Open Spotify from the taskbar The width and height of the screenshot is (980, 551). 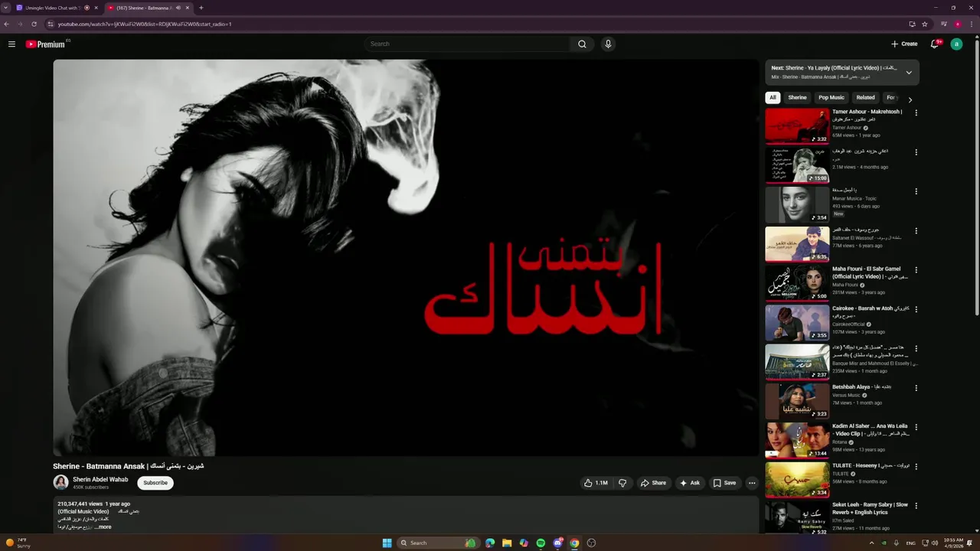pyautogui.click(x=541, y=543)
